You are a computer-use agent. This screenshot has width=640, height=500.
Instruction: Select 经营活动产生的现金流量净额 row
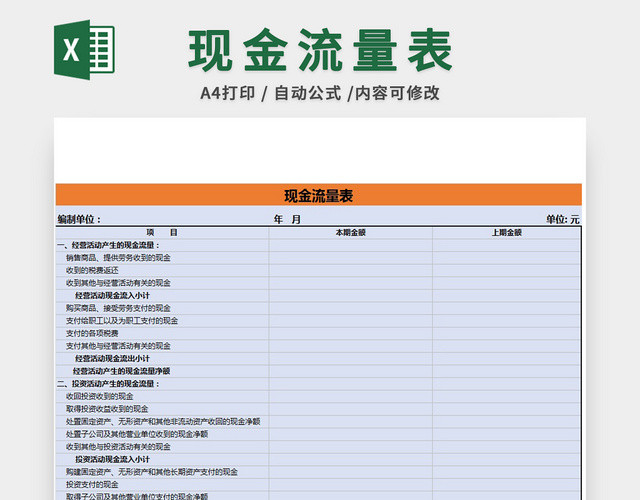click(x=318, y=371)
